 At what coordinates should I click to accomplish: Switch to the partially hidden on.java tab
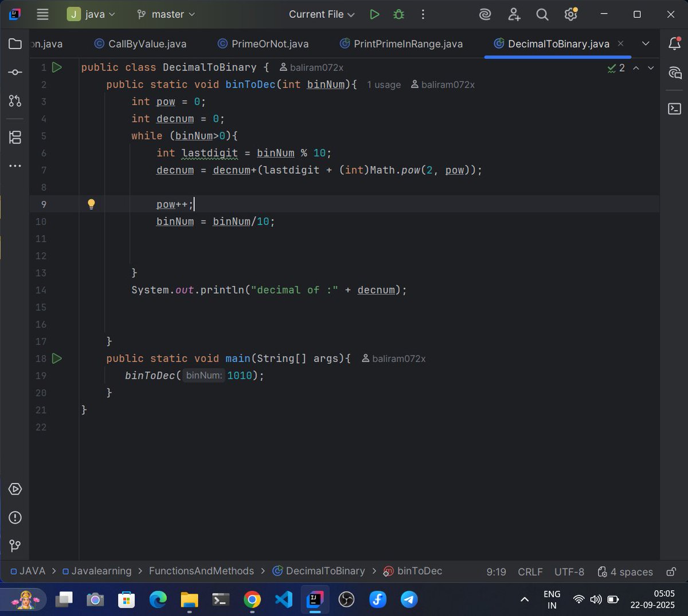(x=47, y=44)
